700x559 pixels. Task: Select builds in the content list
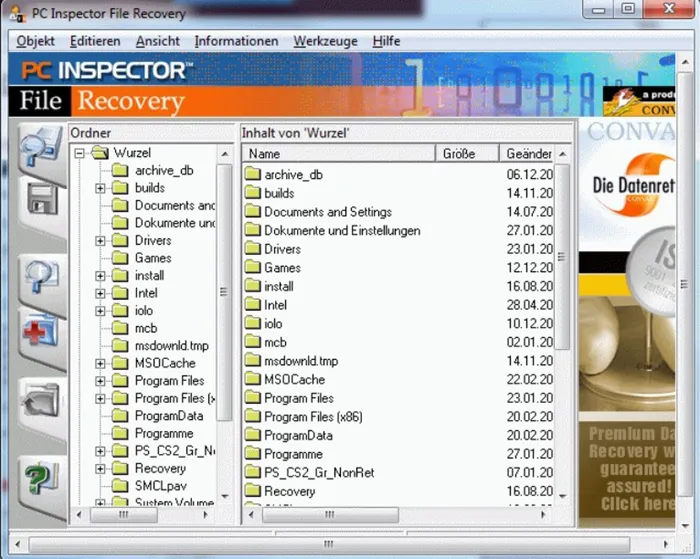[x=279, y=193]
